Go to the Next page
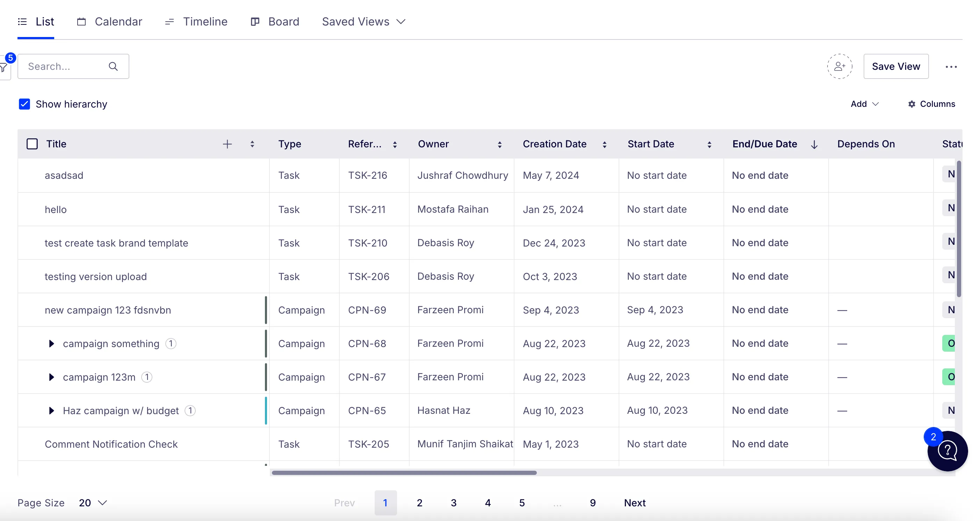Image resolution: width=980 pixels, height=521 pixels. (635, 503)
